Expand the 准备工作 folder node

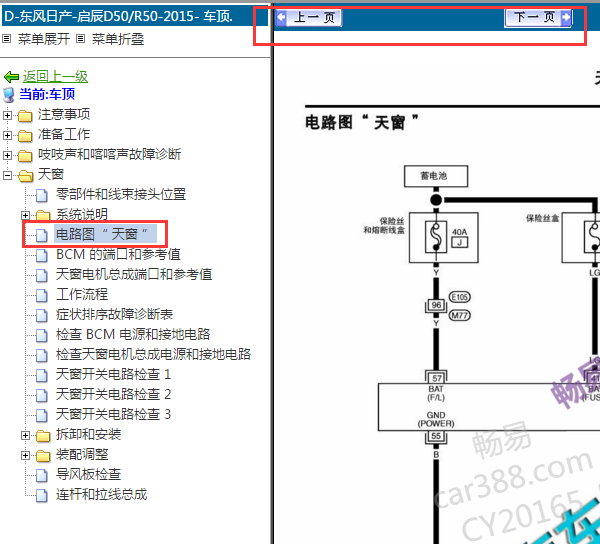7,135
